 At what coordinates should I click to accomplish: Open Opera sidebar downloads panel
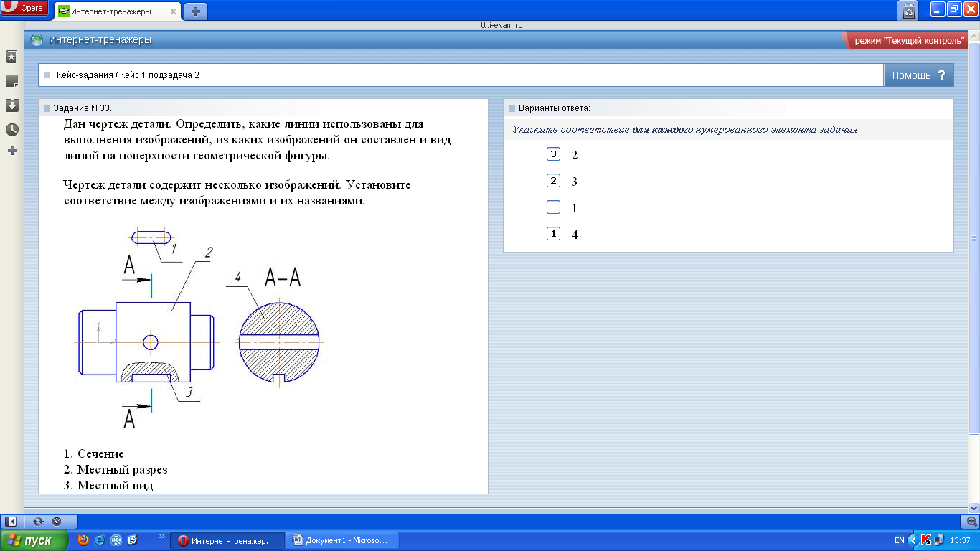[x=11, y=105]
